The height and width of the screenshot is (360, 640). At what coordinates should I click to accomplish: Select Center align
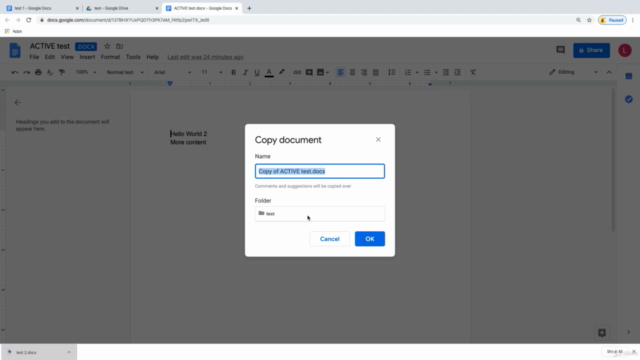coord(352,72)
